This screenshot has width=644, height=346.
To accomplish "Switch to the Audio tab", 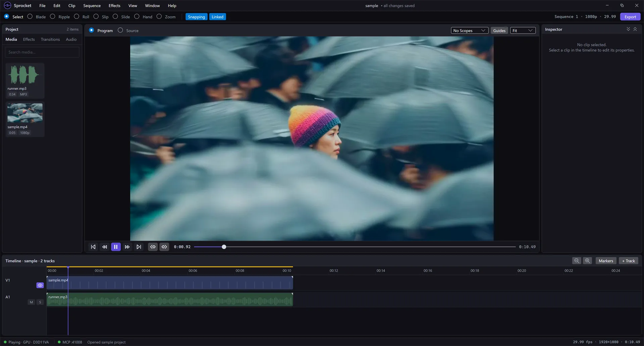I will click(71, 39).
